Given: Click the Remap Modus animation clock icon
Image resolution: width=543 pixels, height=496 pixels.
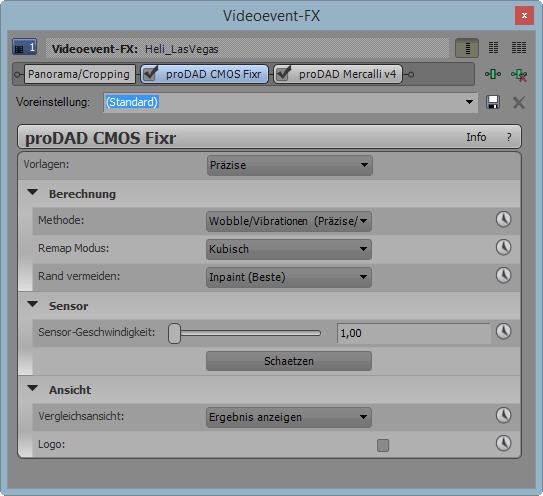Looking at the screenshot, I should pyautogui.click(x=503, y=248).
